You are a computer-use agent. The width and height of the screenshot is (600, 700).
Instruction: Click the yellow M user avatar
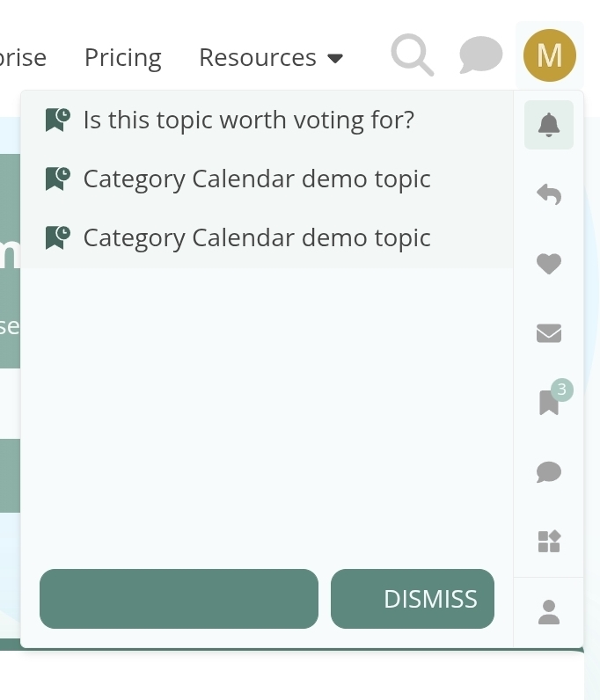click(x=549, y=55)
